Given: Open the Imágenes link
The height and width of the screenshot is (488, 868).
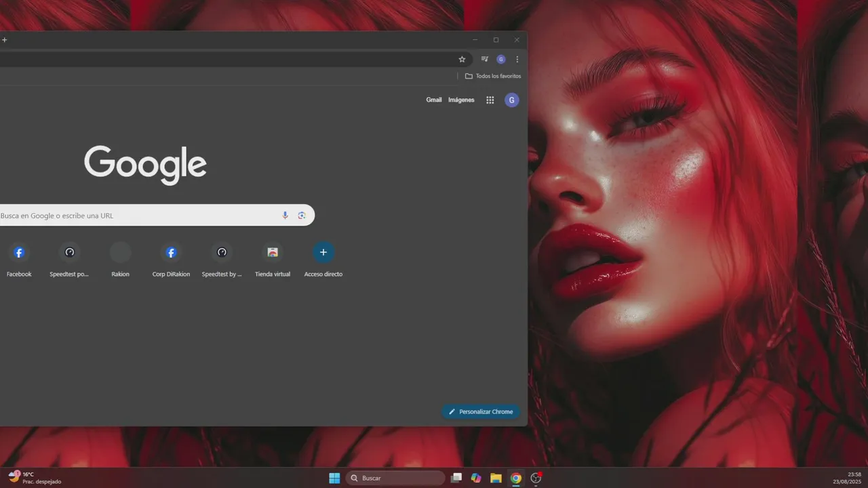Looking at the screenshot, I should click(x=461, y=100).
